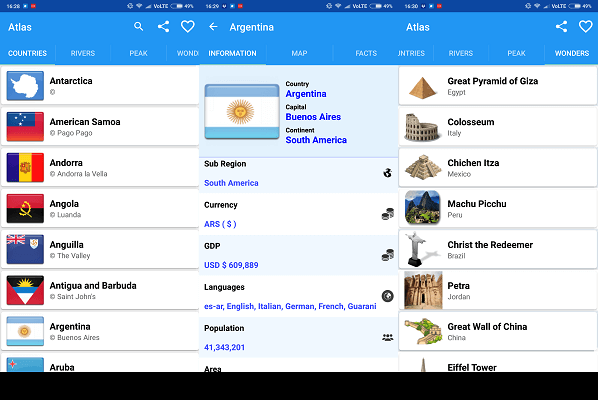Open the Machu Picchu wonder entry
The image size is (600, 401).
pos(498,209)
